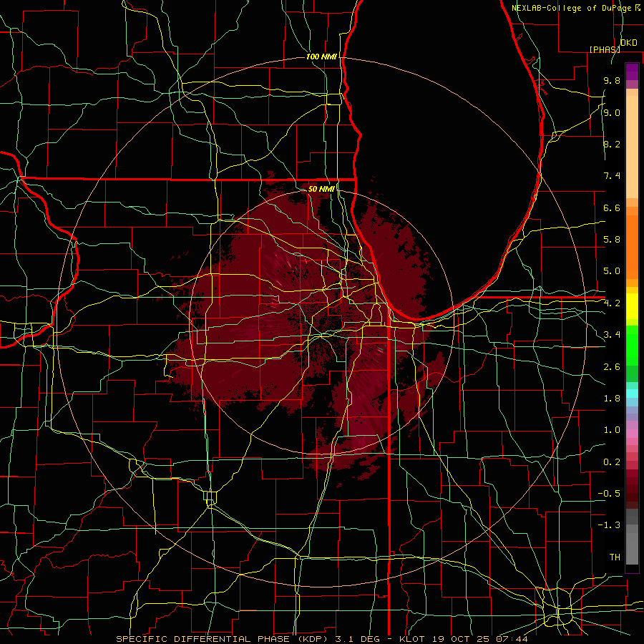644x644 pixels.
Task: Click the bright green segment of the color bar
Action: (x=632, y=346)
